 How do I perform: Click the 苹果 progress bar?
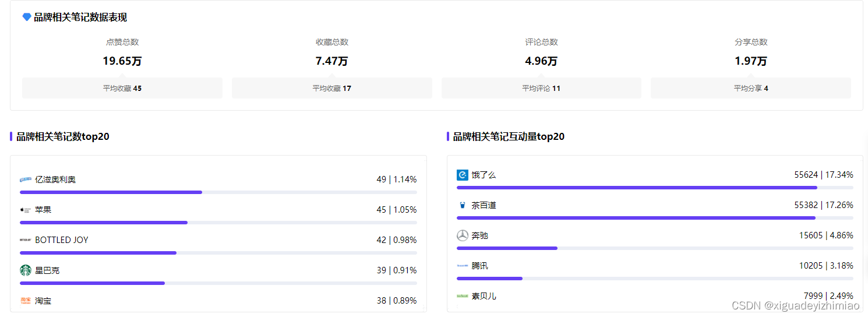point(218,223)
